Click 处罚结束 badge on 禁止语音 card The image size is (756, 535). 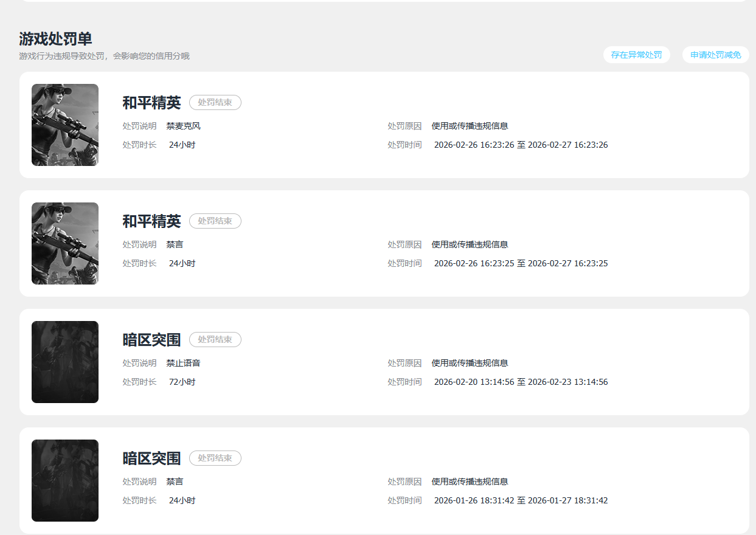click(215, 340)
